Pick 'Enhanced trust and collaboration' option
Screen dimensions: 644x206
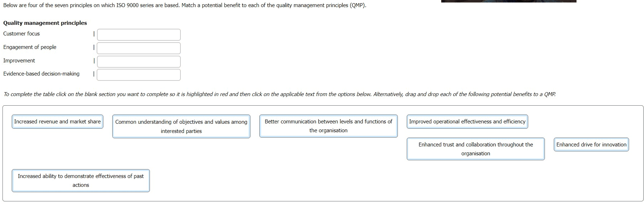476,149
